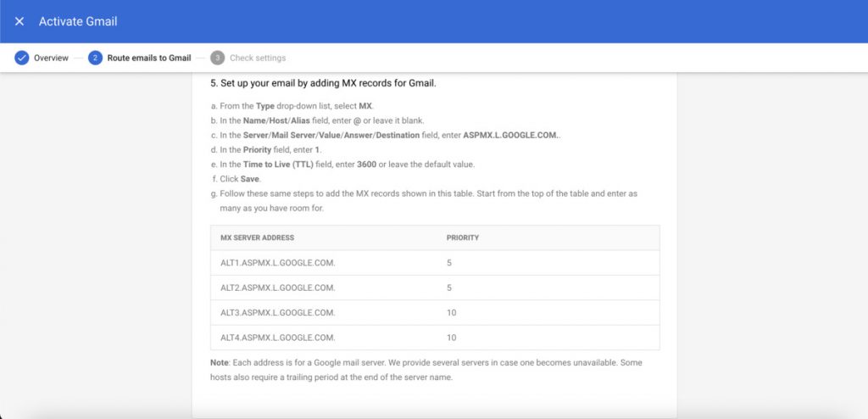Viewport: 868px width, 419px height.
Task: Click the step 3 gray circle icon
Action: click(218, 58)
